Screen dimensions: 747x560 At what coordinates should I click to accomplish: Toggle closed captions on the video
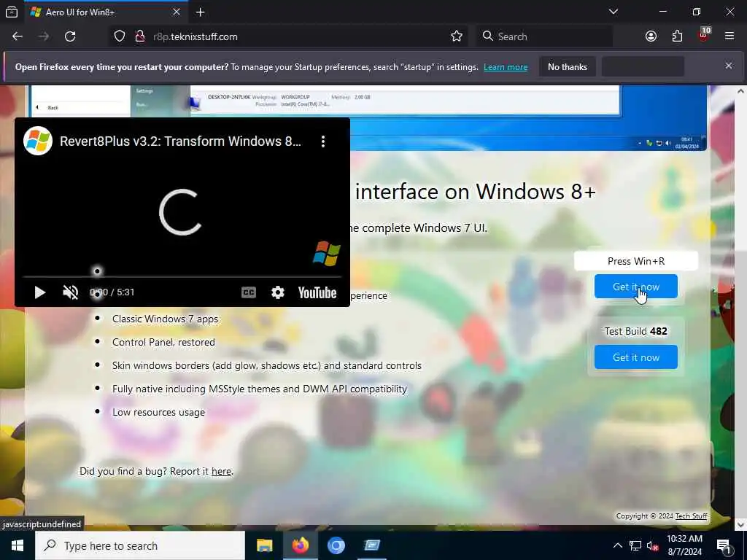tap(249, 292)
